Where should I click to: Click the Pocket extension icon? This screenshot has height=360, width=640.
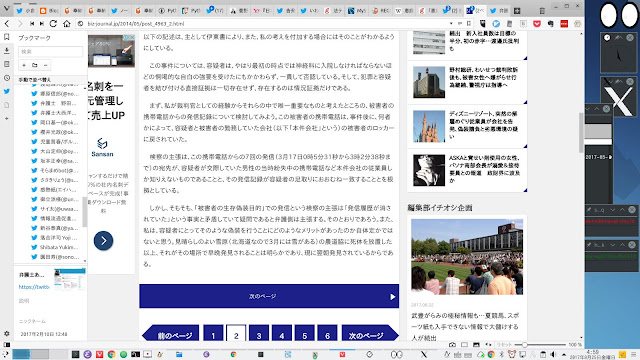click(x=537, y=24)
